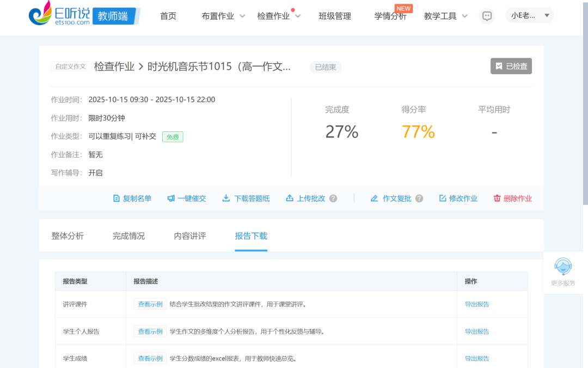
Task: Click the 已检查 checked status button
Action: click(x=511, y=67)
